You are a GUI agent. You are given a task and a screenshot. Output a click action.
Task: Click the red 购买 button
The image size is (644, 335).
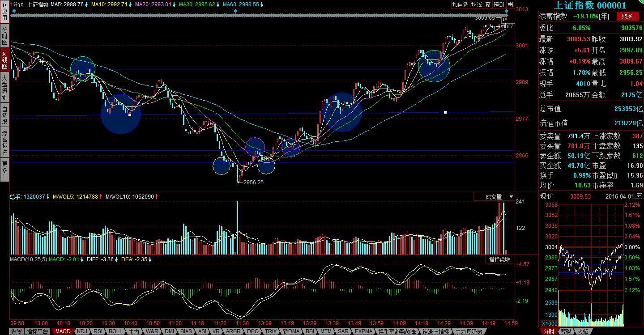627,17
